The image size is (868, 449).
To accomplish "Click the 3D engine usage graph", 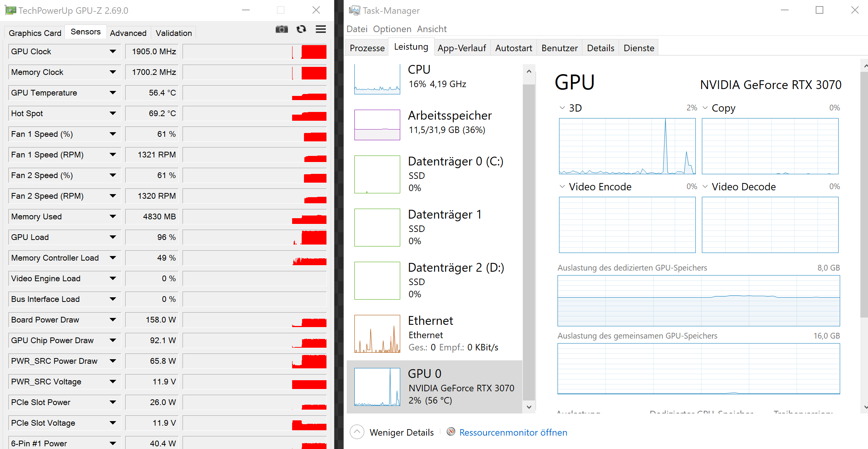I will tap(627, 146).
